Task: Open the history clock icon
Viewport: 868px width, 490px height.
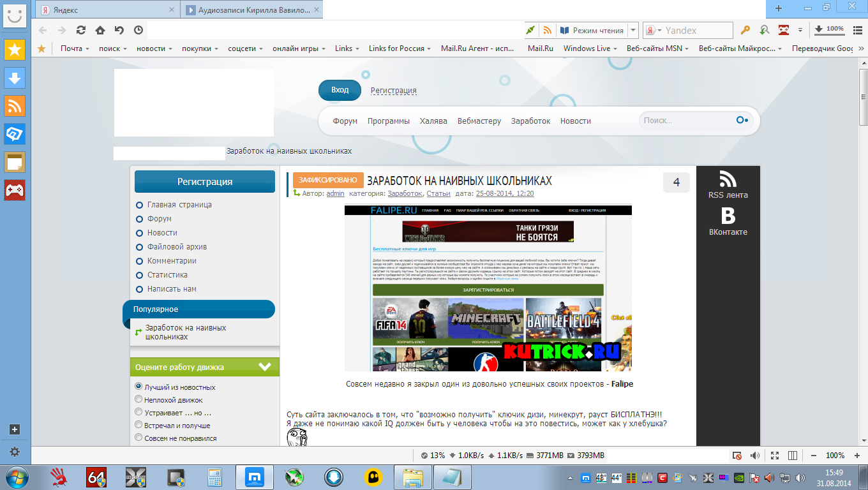Action: 138,30
